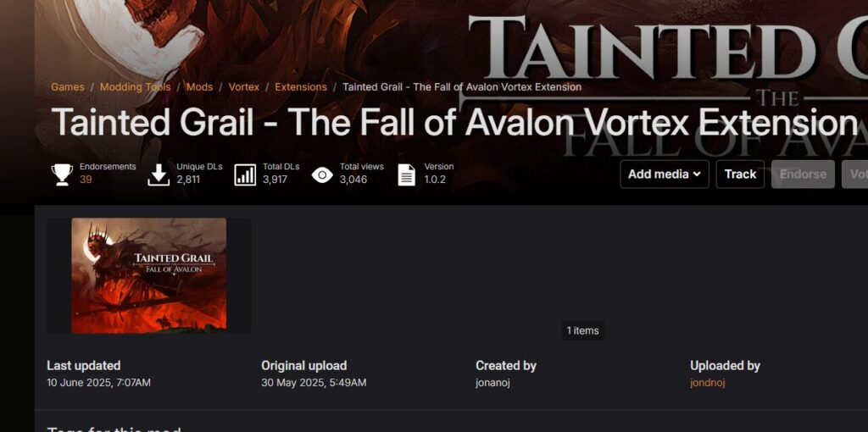Click the chevron on Add media

point(697,174)
